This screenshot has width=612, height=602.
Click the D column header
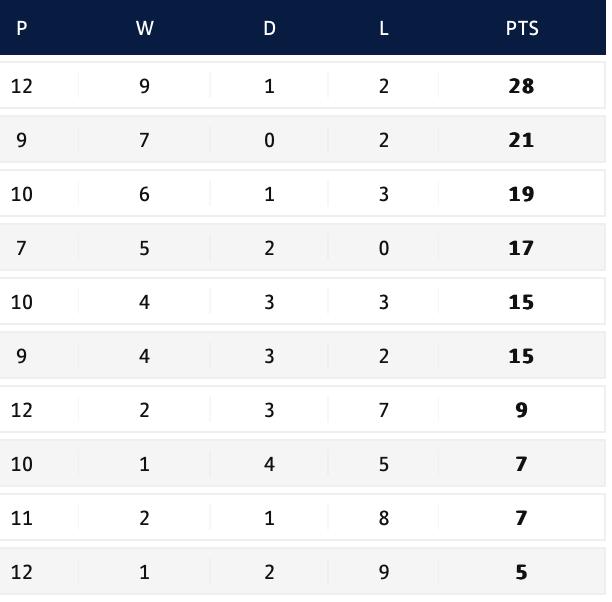269,28
